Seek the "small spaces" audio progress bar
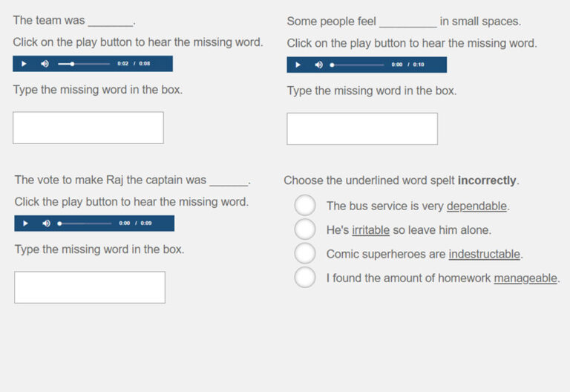 [359, 65]
